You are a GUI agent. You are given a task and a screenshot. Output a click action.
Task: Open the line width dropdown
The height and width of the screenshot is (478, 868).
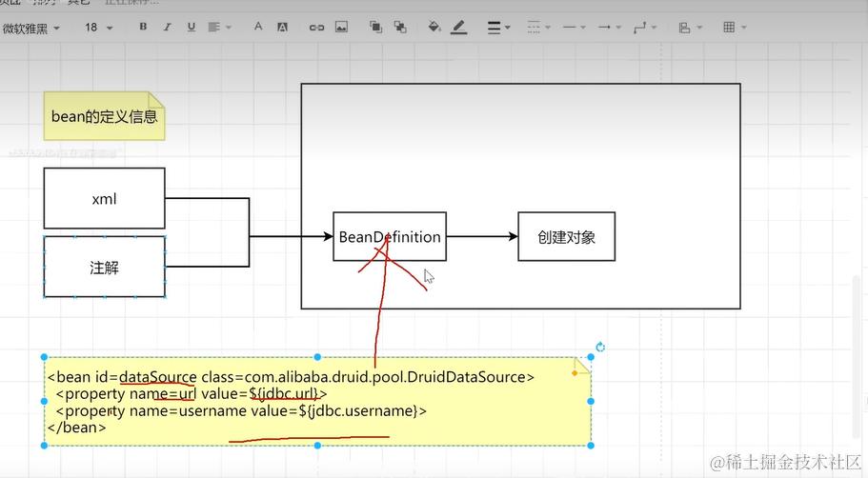(x=498, y=27)
